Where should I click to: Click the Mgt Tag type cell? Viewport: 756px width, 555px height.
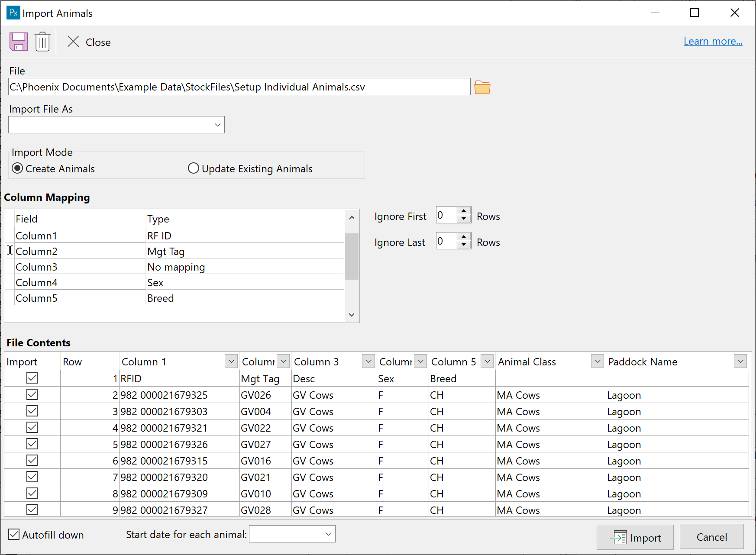(245, 251)
